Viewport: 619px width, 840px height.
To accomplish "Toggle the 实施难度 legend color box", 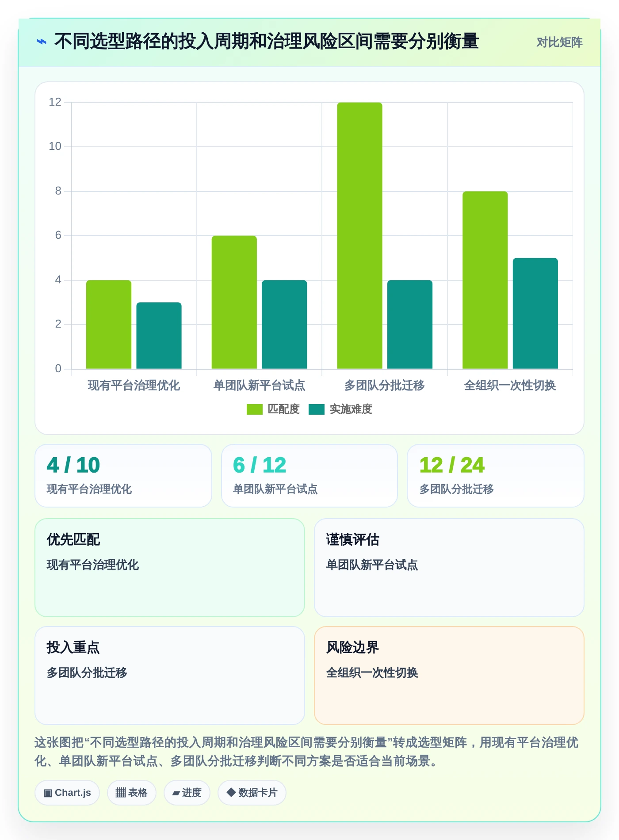I will click(x=317, y=409).
